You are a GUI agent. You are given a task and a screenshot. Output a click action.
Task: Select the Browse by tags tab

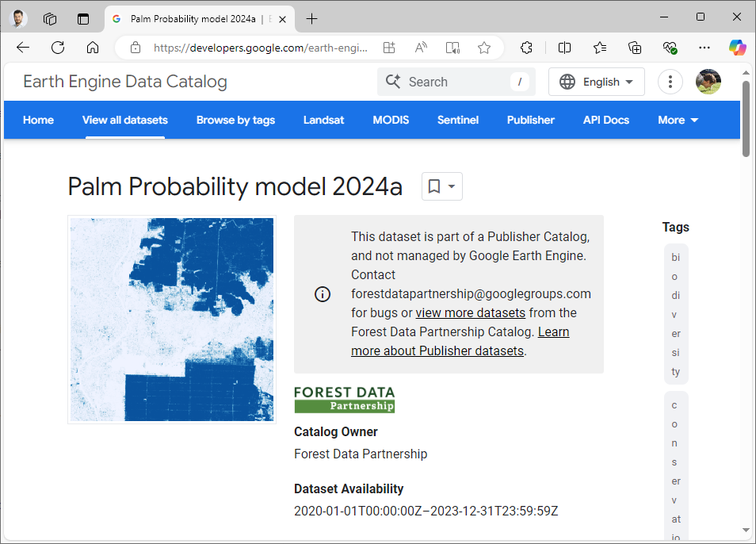(x=235, y=120)
